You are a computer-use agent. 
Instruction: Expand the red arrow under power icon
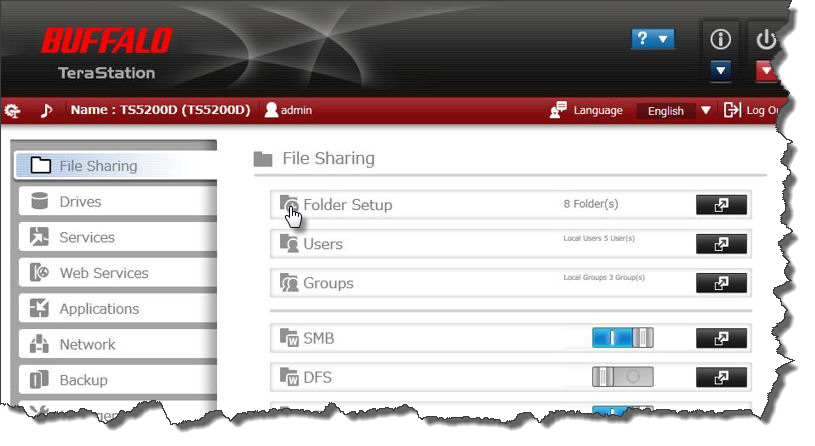pos(766,71)
